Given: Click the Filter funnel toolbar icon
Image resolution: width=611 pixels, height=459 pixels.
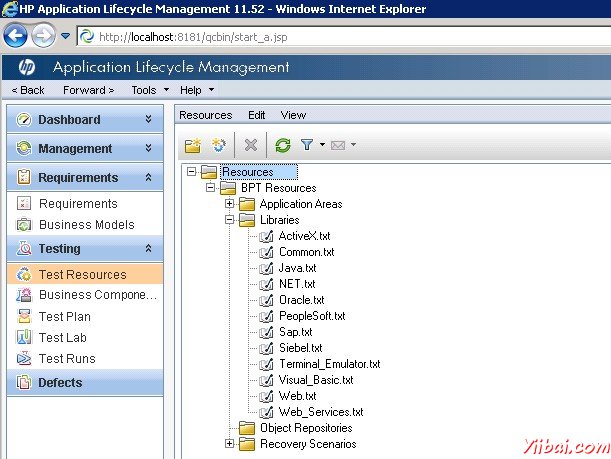Looking at the screenshot, I should pos(307,145).
